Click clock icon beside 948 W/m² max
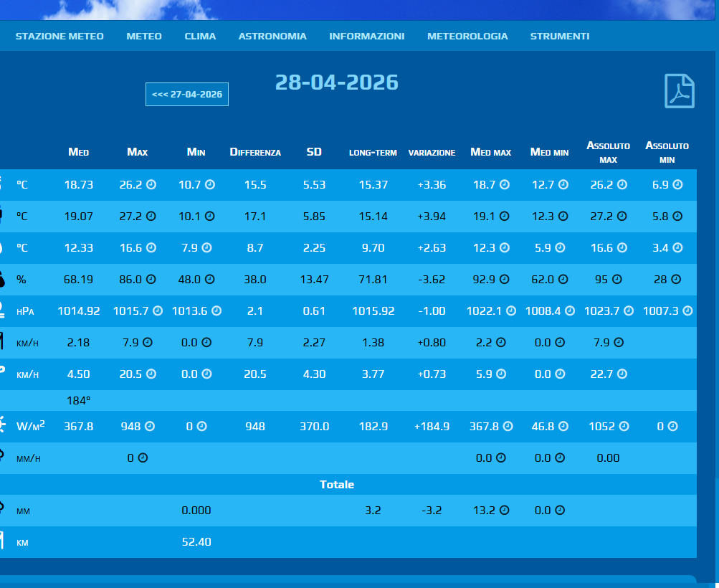The height and width of the screenshot is (588, 719). (149, 426)
